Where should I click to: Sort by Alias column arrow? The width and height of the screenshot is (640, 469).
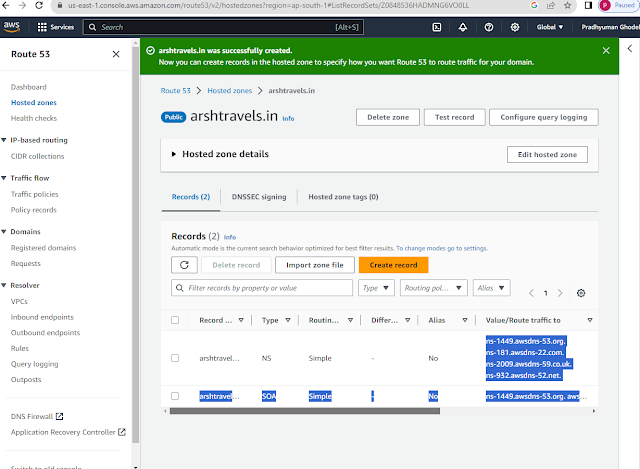click(464, 320)
